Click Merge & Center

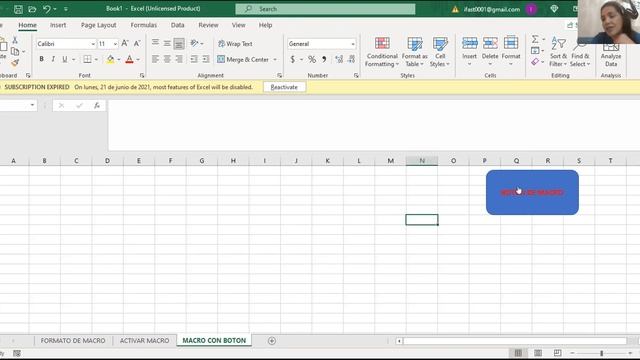coord(243,60)
